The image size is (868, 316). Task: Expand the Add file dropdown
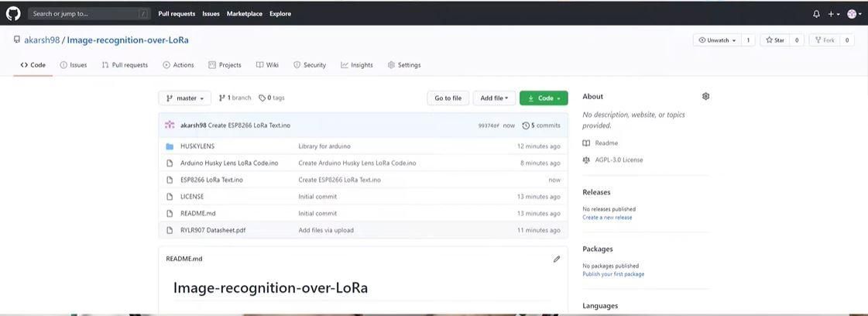click(x=494, y=98)
